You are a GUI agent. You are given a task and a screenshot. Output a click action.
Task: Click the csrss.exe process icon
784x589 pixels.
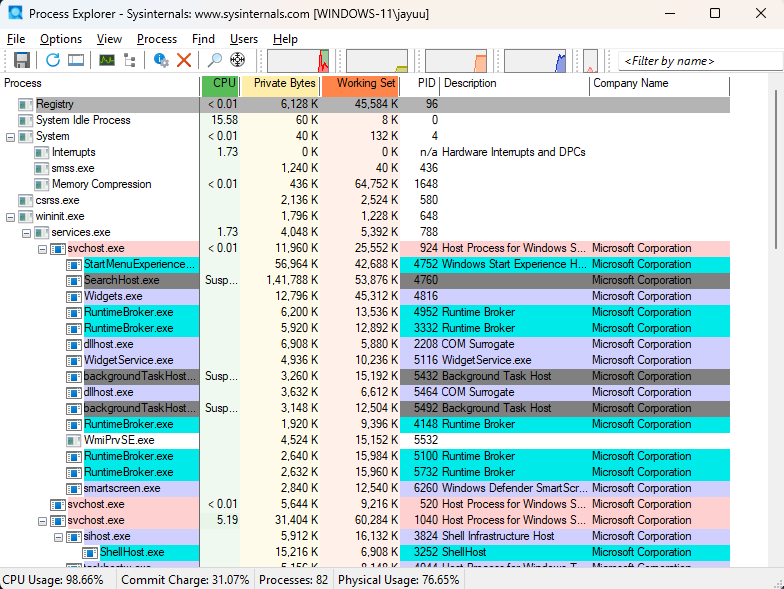click(26, 200)
